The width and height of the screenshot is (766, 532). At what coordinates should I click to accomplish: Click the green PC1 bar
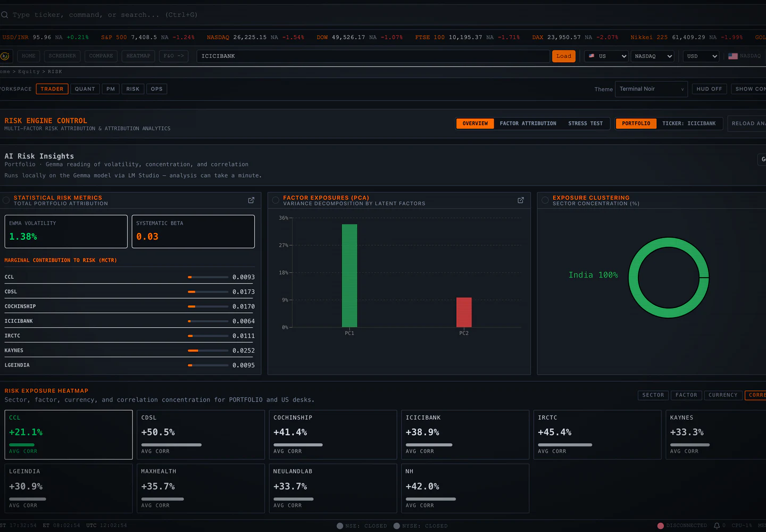click(349, 276)
